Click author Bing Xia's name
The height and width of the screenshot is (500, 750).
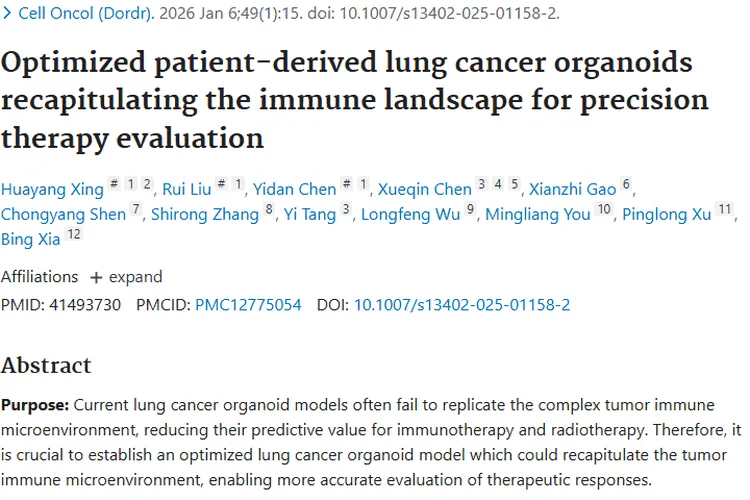point(30,240)
